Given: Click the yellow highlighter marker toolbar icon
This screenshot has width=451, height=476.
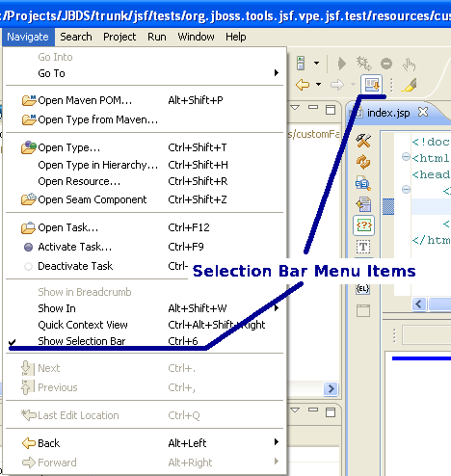Looking at the screenshot, I should 410,85.
